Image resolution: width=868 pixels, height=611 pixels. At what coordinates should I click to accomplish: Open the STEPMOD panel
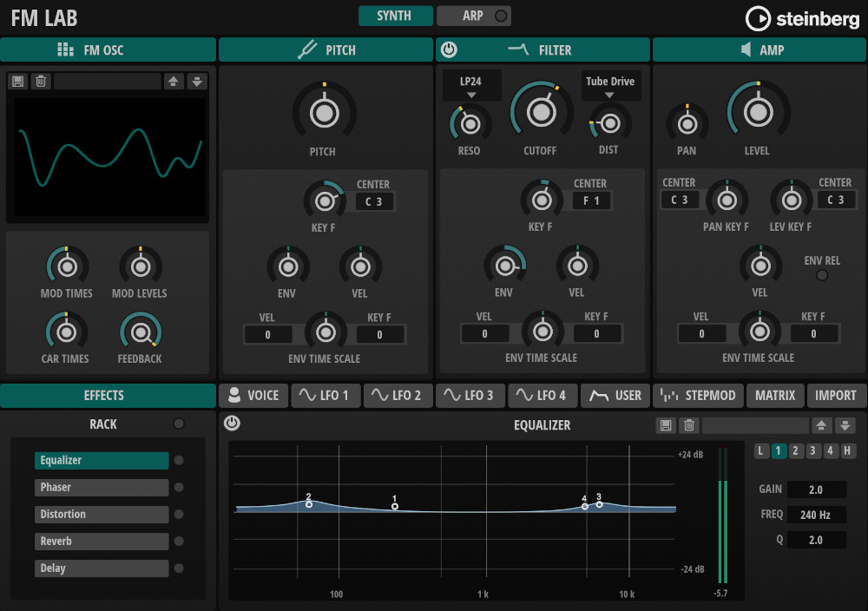pyautogui.click(x=698, y=396)
